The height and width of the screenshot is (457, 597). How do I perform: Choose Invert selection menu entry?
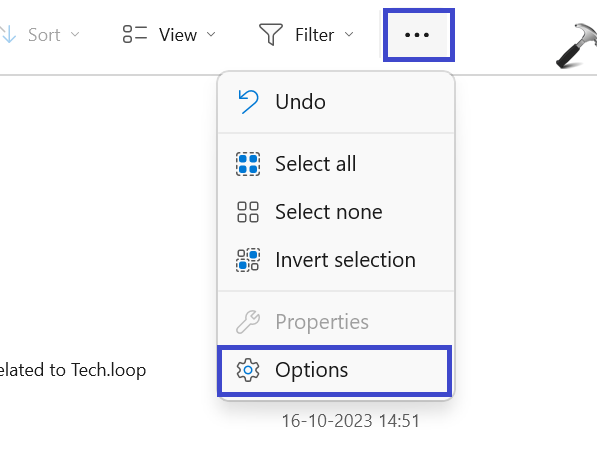(x=336, y=260)
